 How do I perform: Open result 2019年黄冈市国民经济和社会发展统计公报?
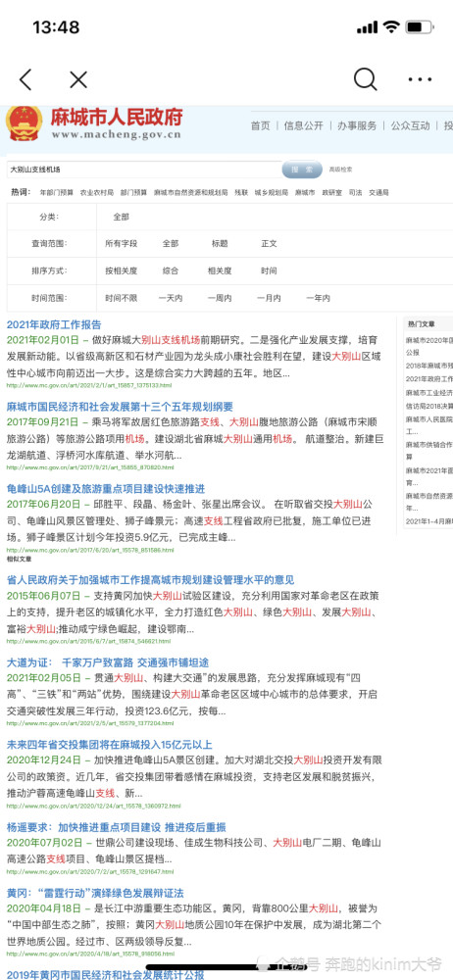(105, 974)
